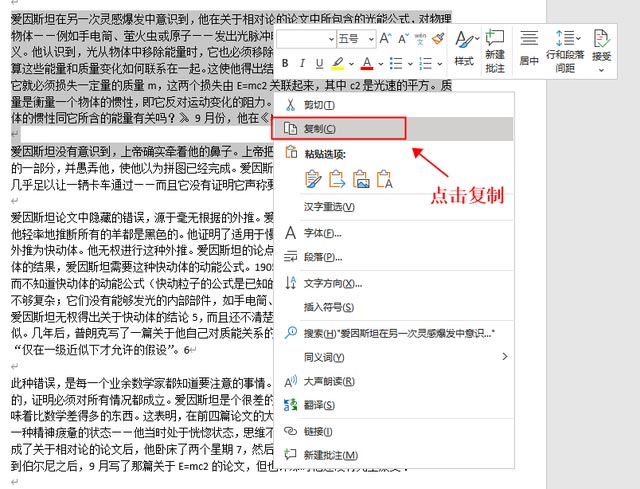This screenshot has height=489, width=640.
Task: Open font name dropdown arrow
Action: click(331, 39)
